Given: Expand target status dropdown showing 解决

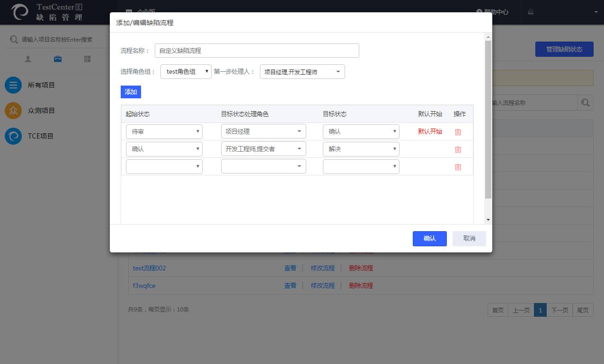Looking at the screenshot, I should [361, 149].
